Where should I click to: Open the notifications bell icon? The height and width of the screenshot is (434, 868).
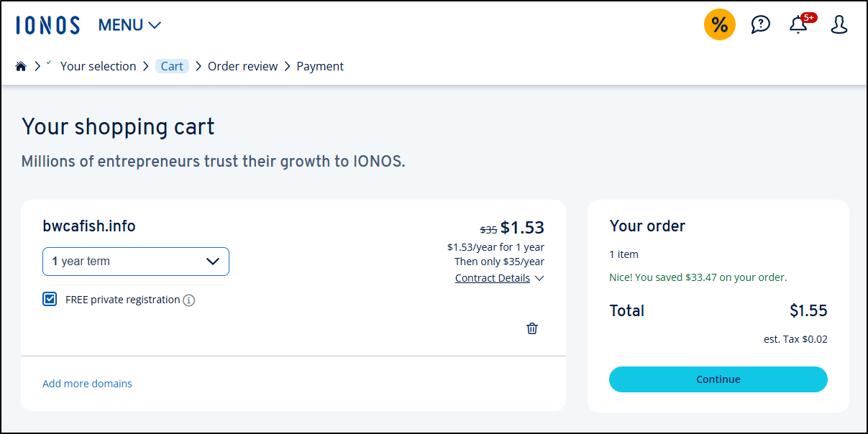click(798, 26)
